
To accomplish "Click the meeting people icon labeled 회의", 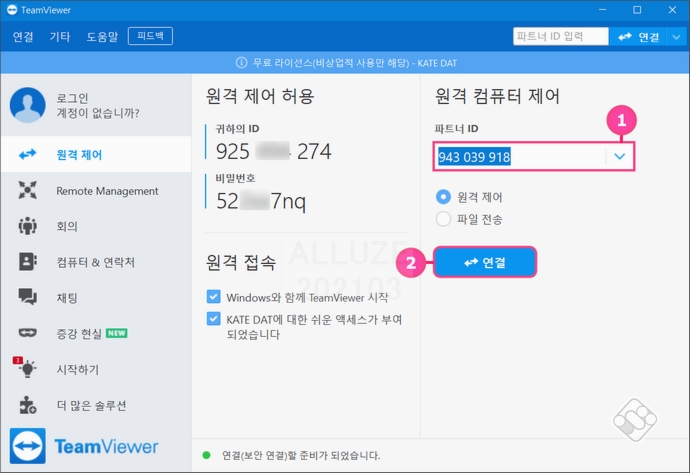I will (x=27, y=226).
